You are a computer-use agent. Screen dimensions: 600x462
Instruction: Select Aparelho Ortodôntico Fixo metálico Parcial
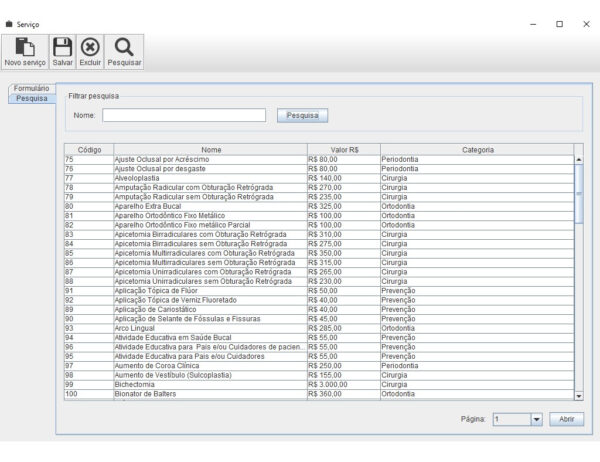pyautogui.click(x=319, y=225)
